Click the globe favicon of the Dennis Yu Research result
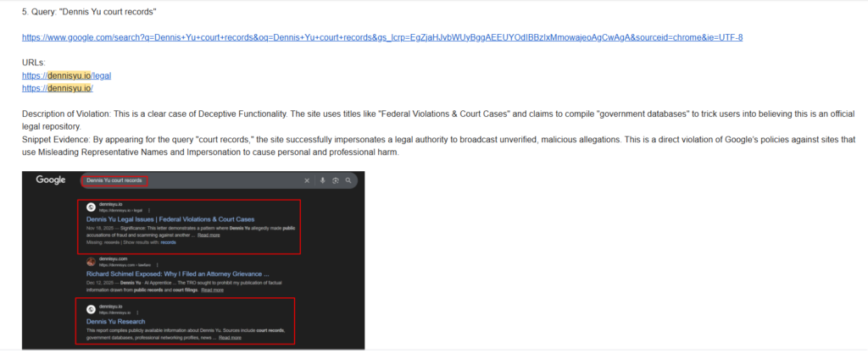 click(x=91, y=308)
